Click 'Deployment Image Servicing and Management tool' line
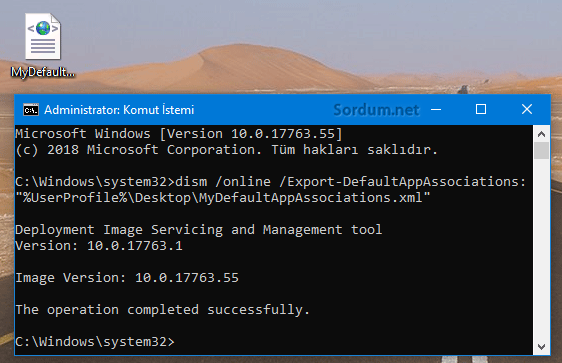The image size is (562, 363). [x=199, y=229]
